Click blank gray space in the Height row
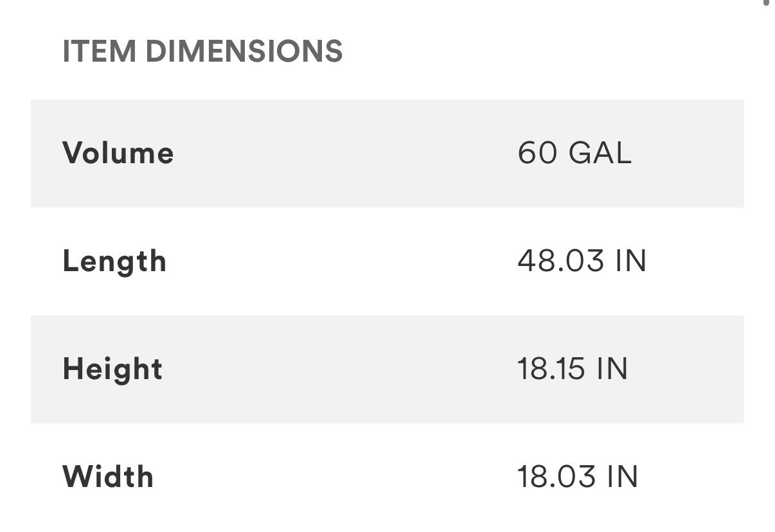The width and height of the screenshot is (775, 532). 347,369
